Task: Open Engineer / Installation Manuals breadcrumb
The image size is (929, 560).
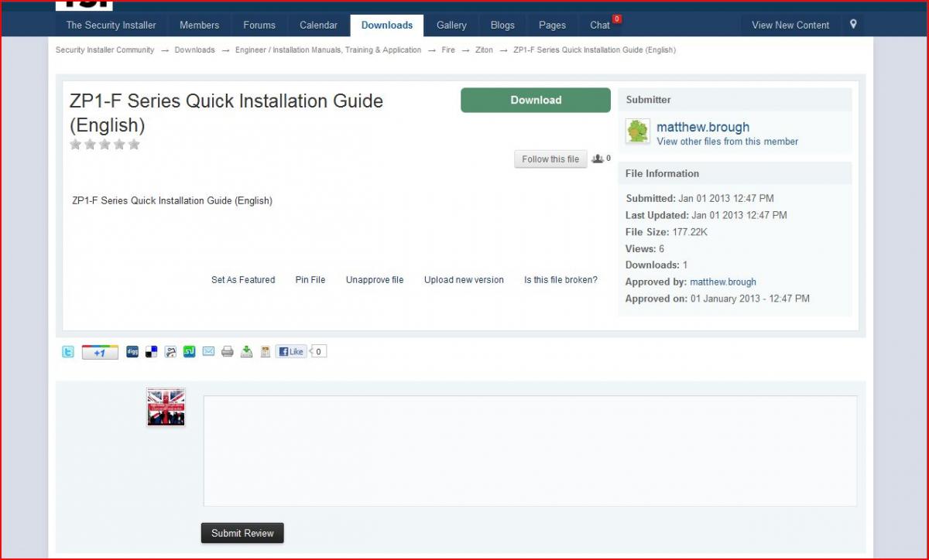Action: pos(328,50)
